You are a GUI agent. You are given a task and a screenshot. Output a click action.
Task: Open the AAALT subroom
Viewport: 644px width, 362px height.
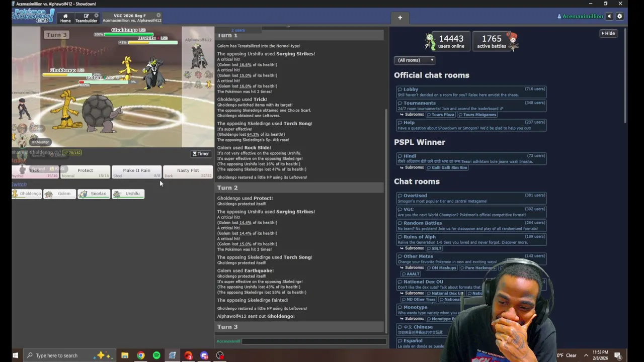coord(411,274)
